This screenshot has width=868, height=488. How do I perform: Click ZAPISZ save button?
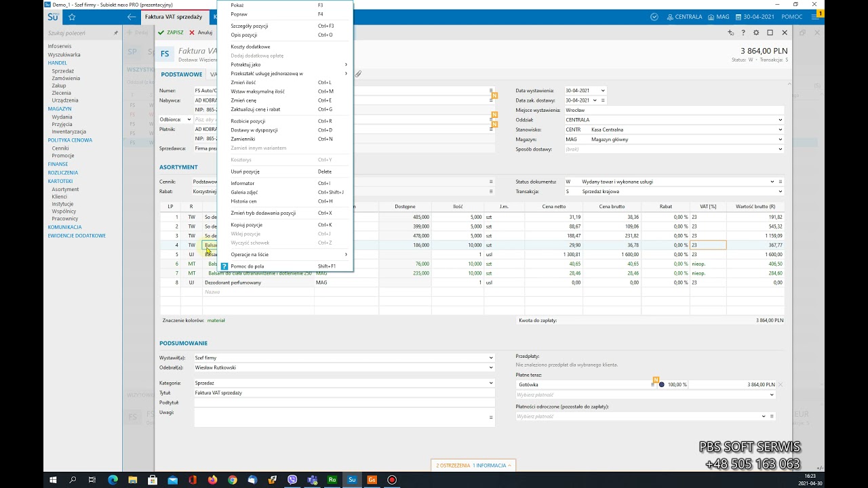tap(171, 33)
